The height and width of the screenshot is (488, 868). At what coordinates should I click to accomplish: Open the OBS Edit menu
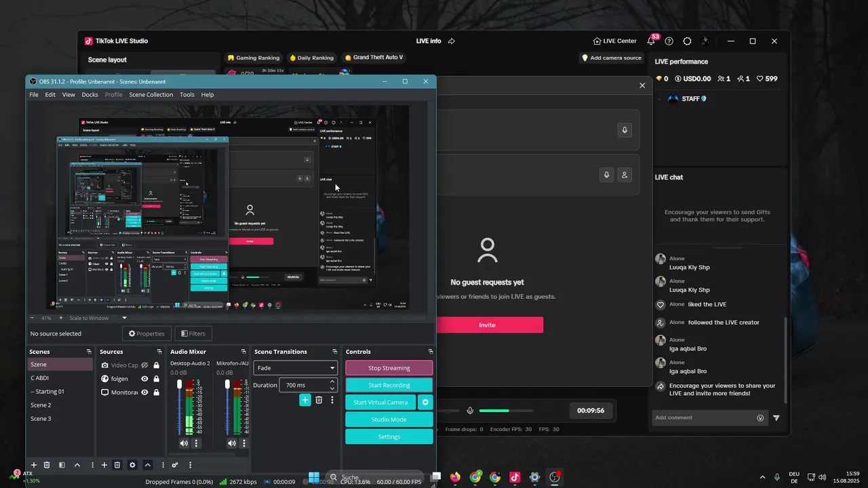[50, 95]
